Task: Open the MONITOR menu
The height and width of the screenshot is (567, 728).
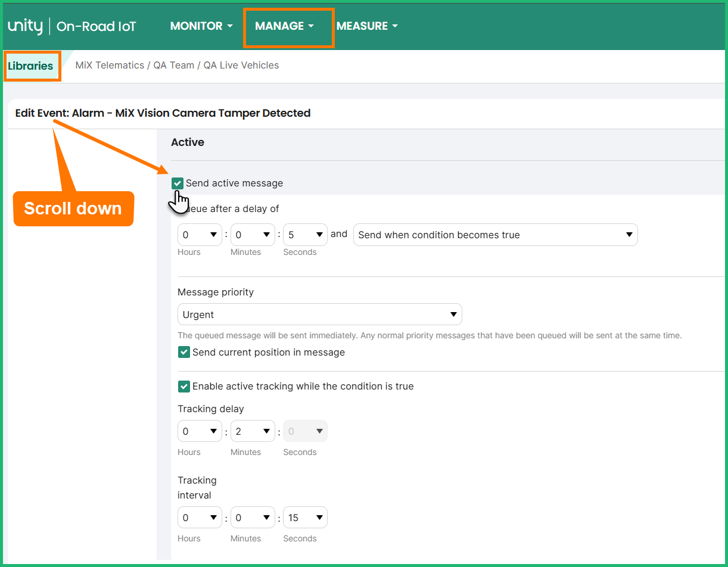Action: point(201,26)
